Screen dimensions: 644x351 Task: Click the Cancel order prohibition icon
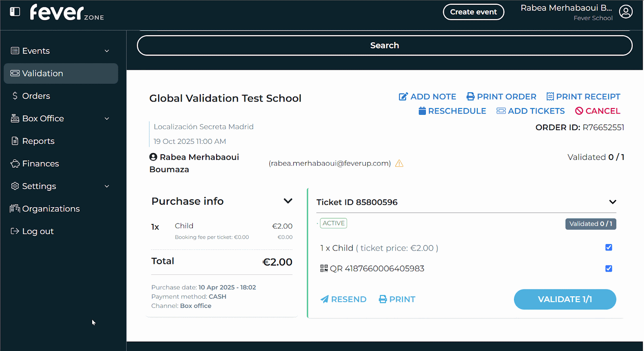[x=579, y=111]
